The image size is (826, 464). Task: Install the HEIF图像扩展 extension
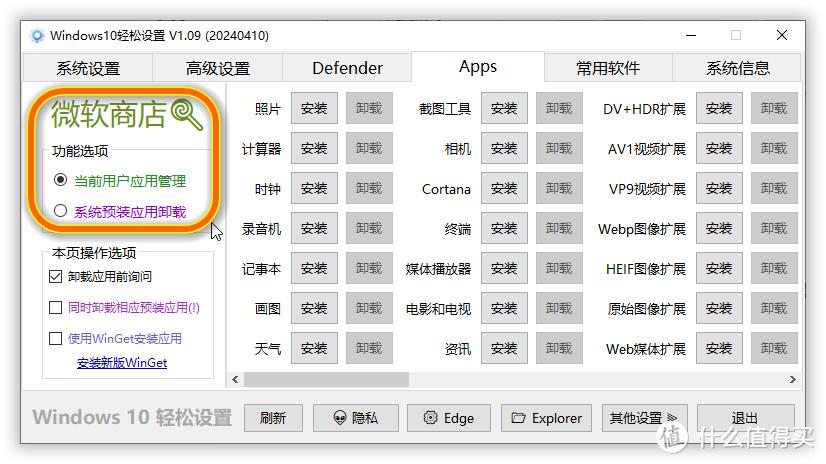[x=719, y=269]
